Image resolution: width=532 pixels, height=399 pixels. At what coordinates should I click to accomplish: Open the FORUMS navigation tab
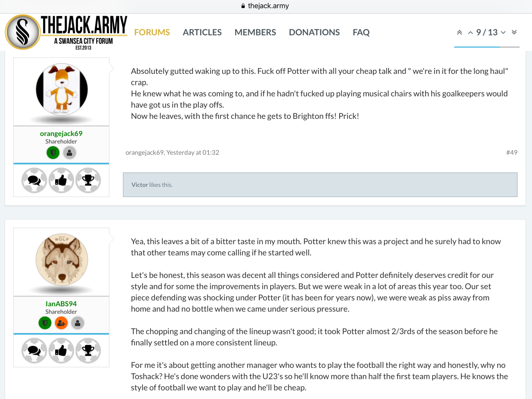[x=152, y=32]
